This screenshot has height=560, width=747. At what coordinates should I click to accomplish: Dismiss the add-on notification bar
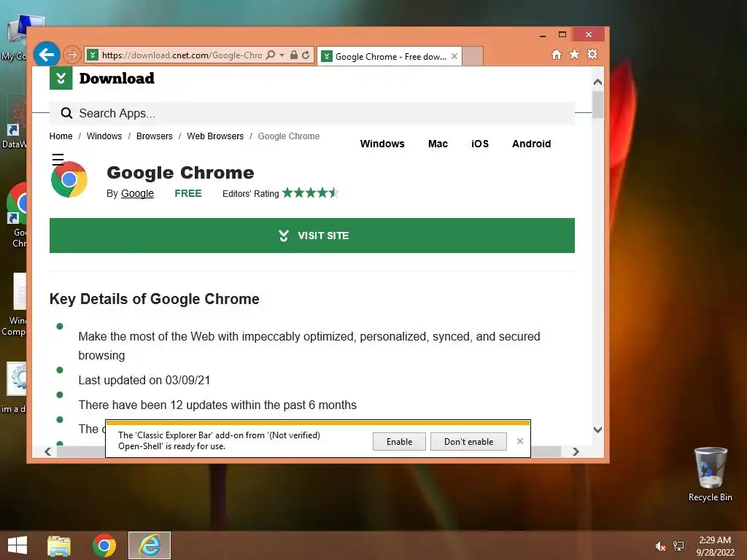pos(519,441)
